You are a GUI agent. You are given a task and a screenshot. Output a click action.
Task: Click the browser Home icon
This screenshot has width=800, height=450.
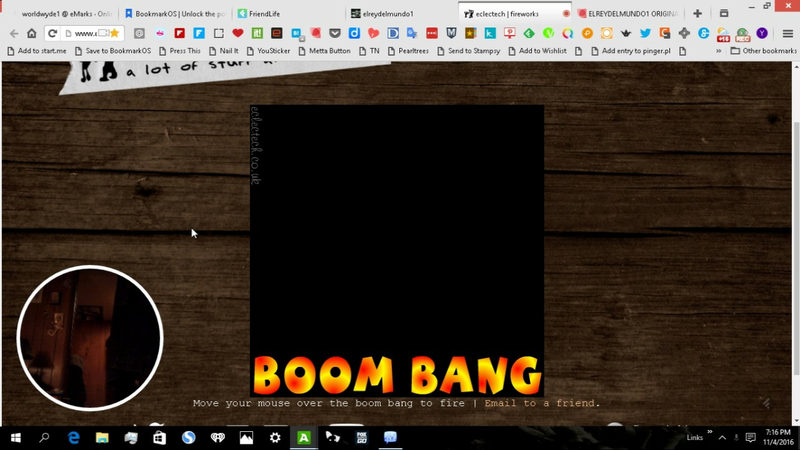(x=31, y=33)
